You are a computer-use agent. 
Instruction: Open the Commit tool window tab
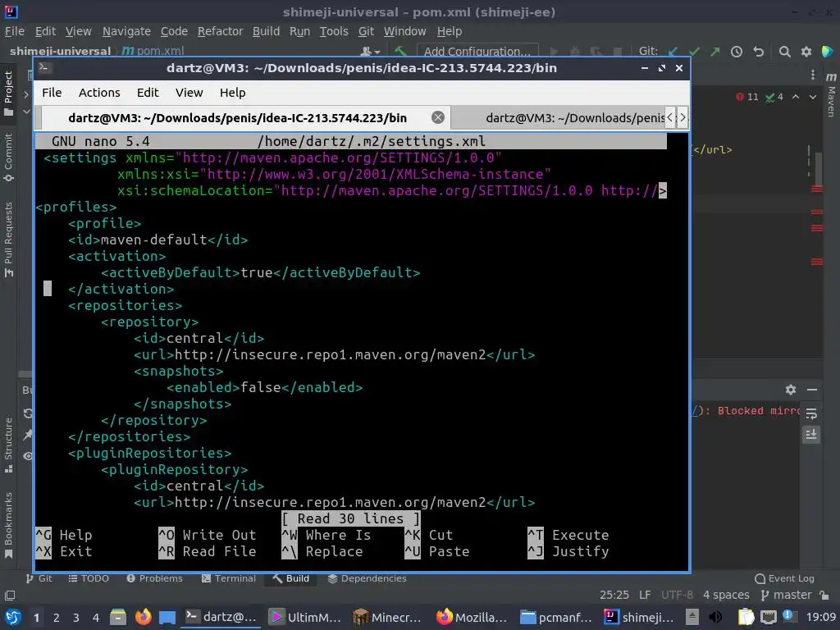tap(8, 158)
